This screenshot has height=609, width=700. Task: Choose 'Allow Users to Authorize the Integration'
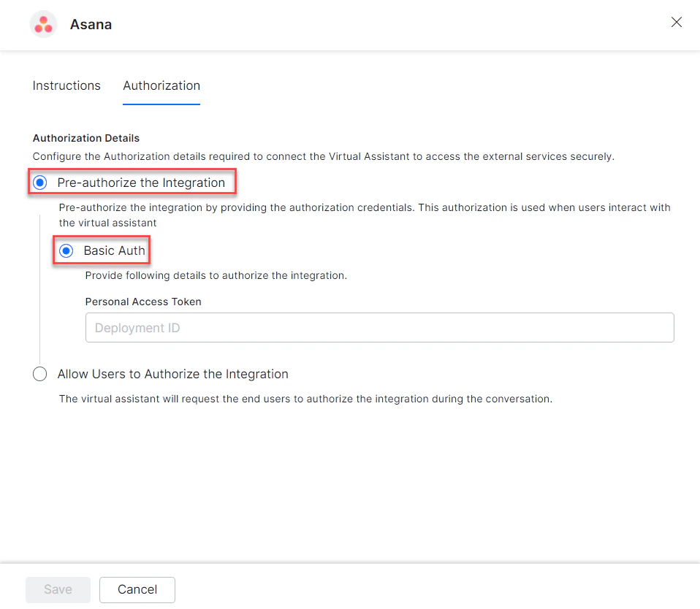click(39, 373)
